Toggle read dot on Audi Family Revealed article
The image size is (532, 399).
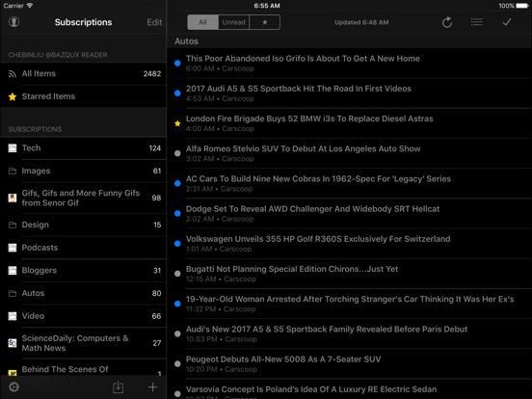[x=177, y=333]
